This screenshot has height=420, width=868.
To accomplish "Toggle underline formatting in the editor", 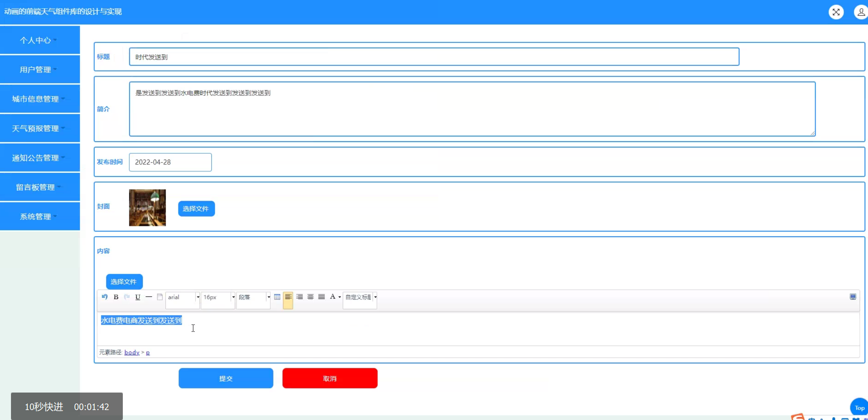I will (x=138, y=297).
